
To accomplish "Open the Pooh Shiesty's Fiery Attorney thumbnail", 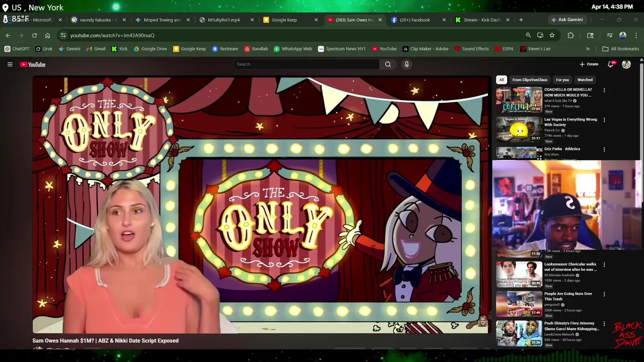I will click(519, 333).
